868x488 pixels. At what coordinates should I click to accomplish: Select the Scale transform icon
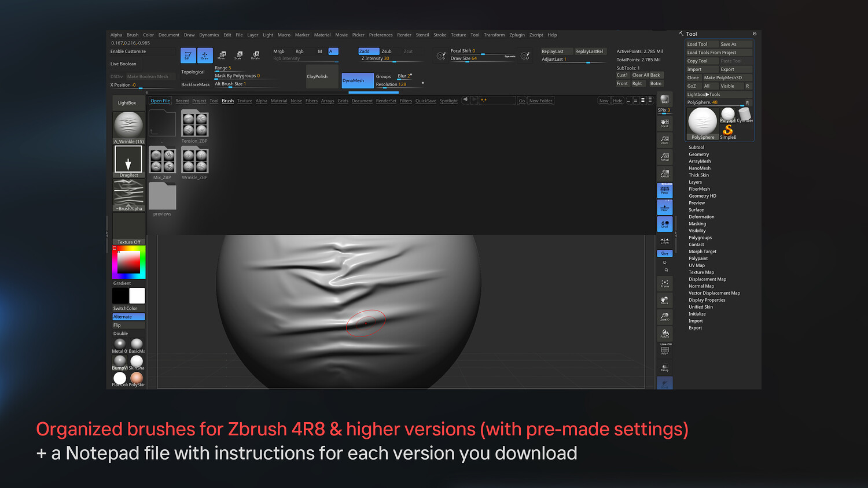(x=238, y=55)
